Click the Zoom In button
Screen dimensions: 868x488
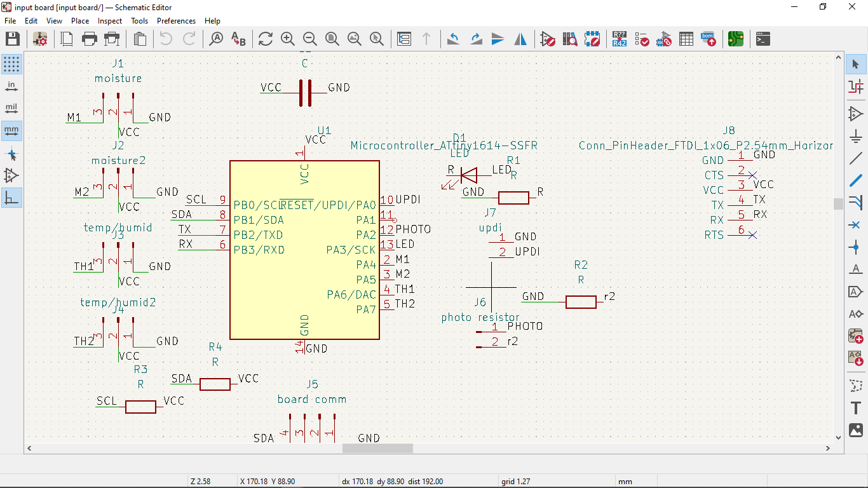click(287, 39)
